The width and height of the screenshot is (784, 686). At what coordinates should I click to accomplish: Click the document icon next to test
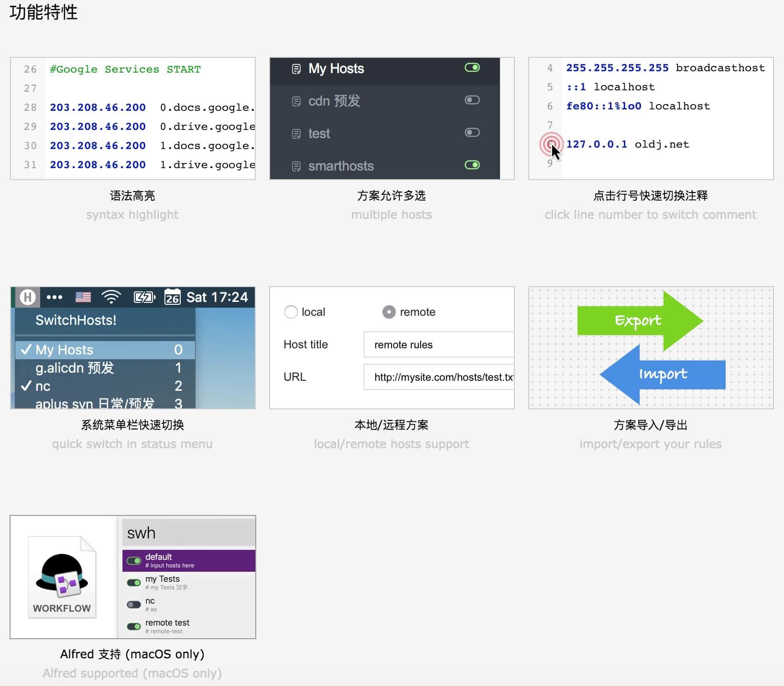[296, 134]
